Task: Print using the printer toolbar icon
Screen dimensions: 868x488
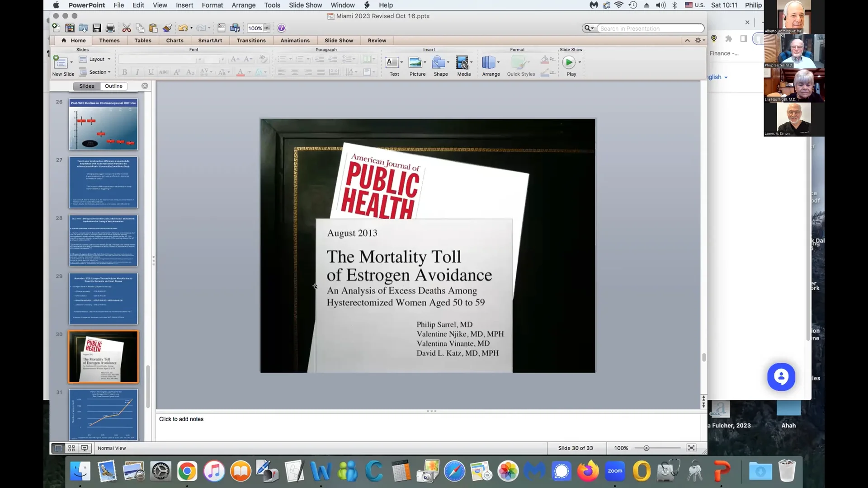Action: click(x=110, y=28)
